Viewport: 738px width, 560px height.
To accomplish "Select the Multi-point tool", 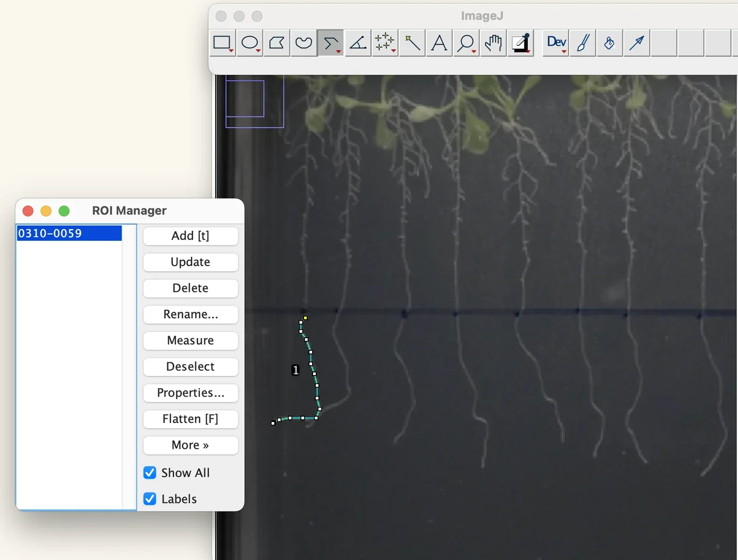I will 385,43.
